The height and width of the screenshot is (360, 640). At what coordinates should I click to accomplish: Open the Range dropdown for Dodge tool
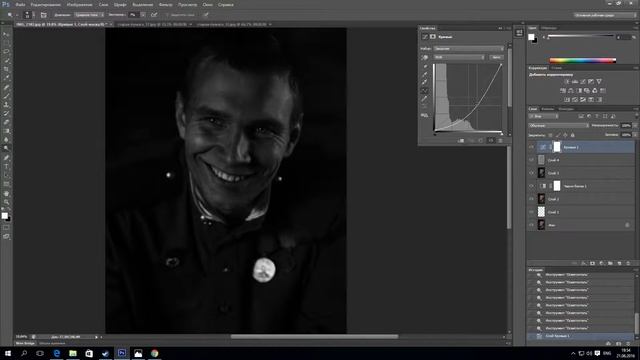tap(89, 15)
